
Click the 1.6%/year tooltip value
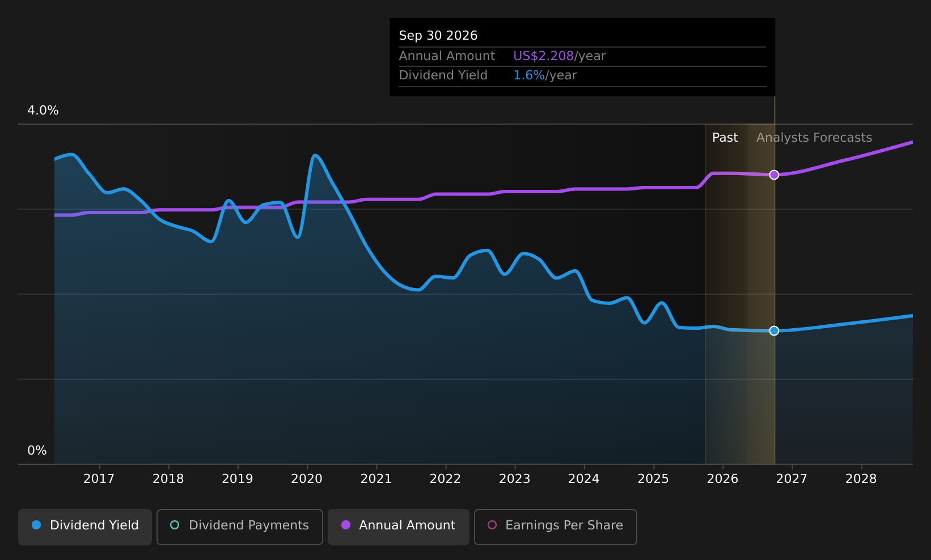[545, 75]
